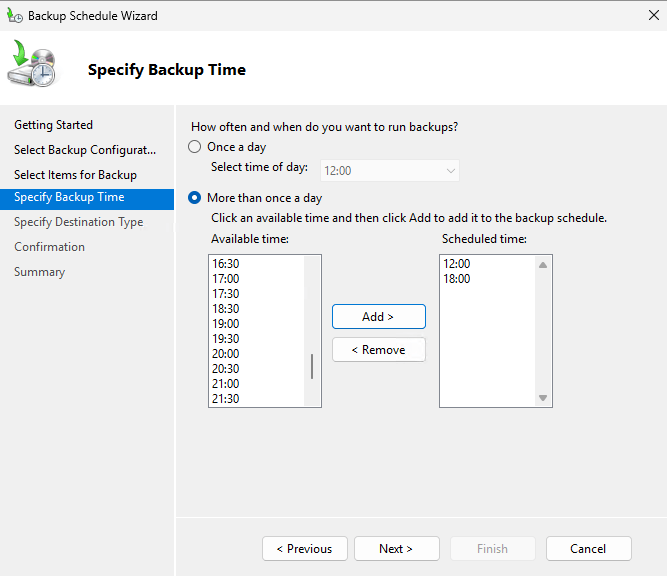Open Select Backup Configuration step
This screenshot has height=576, width=667.
(x=85, y=150)
